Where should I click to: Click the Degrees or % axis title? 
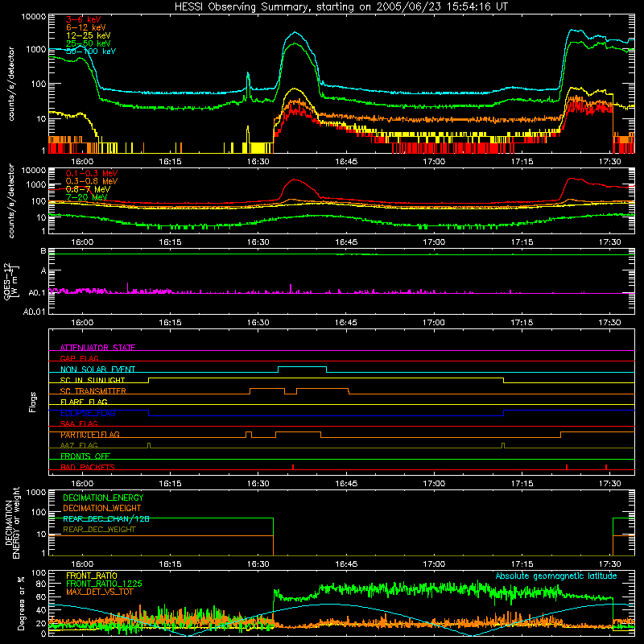(x=21, y=603)
